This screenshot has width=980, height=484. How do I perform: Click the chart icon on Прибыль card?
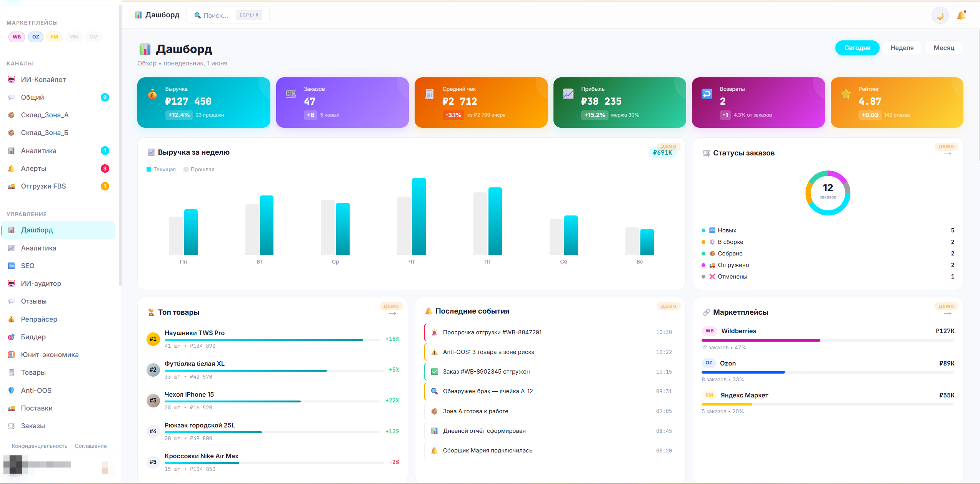click(x=568, y=94)
